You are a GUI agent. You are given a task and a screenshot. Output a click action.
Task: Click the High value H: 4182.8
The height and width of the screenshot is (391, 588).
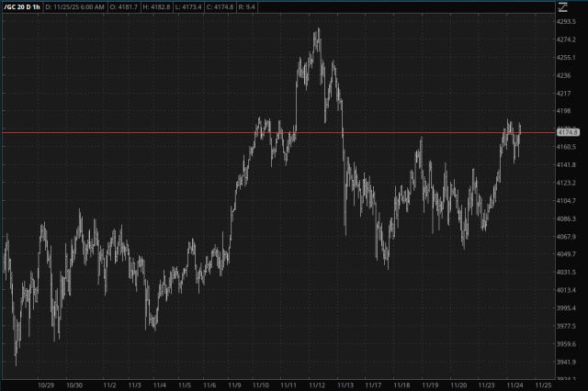(162, 7)
